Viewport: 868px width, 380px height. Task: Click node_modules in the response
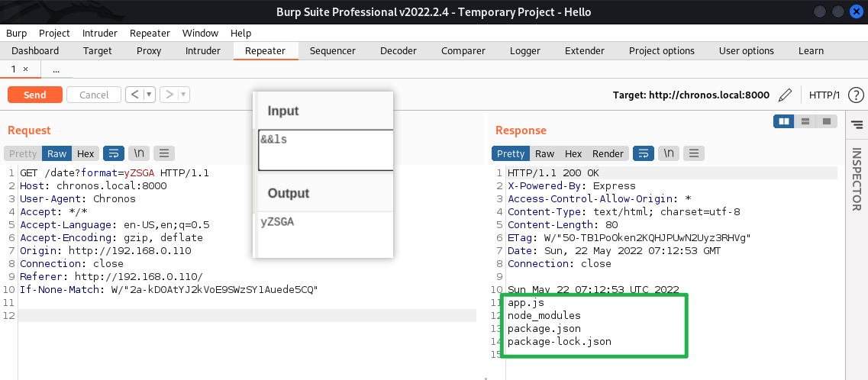(544, 315)
